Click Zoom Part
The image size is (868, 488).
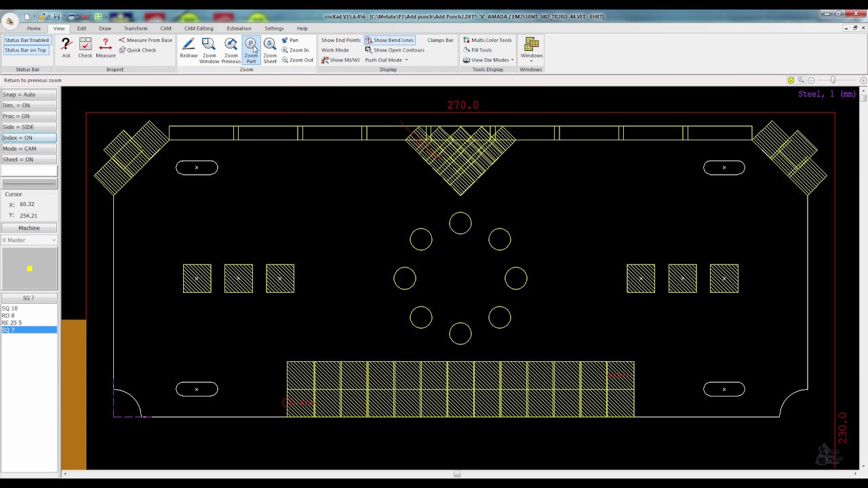tap(251, 51)
